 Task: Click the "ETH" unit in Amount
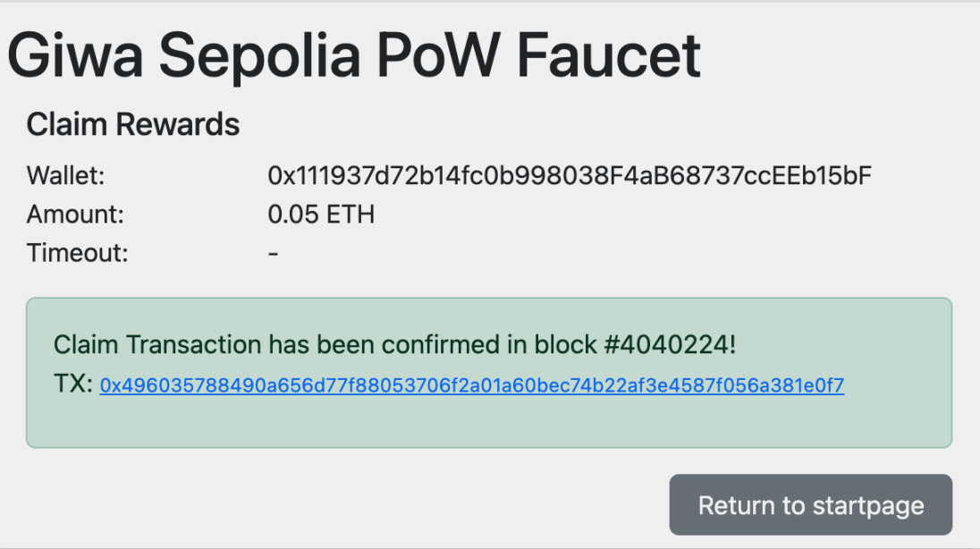coord(351,215)
